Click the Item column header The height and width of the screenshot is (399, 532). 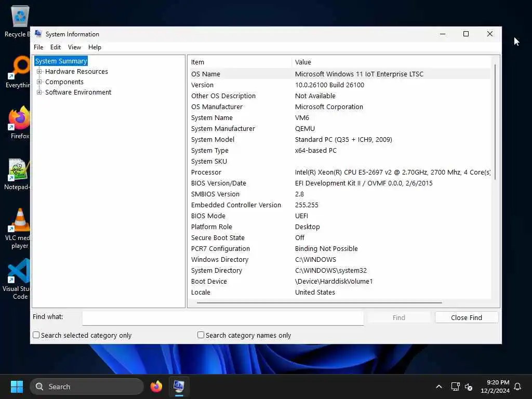click(240, 62)
